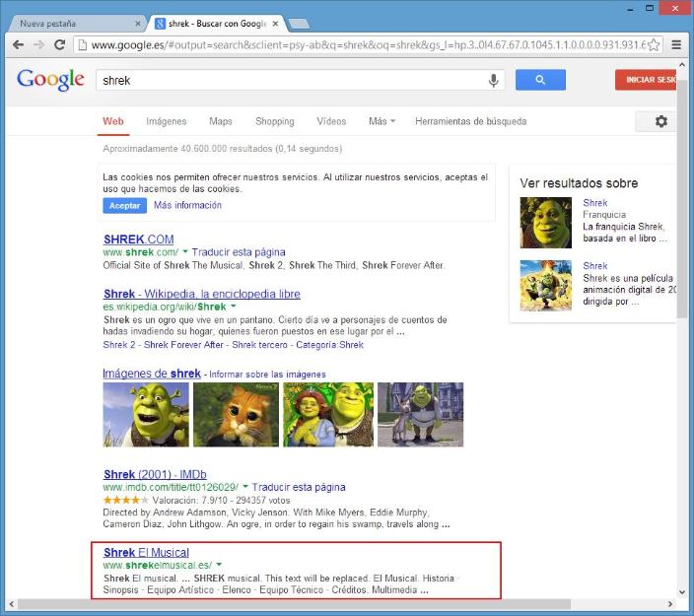Close the 'Nueva pestaña' tab
The width and height of the screenshot is (694, 616).
pos(138,24)
